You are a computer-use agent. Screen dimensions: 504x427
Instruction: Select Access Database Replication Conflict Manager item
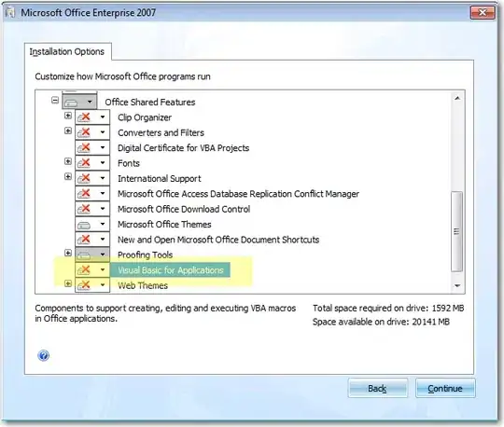pos(238,194)
